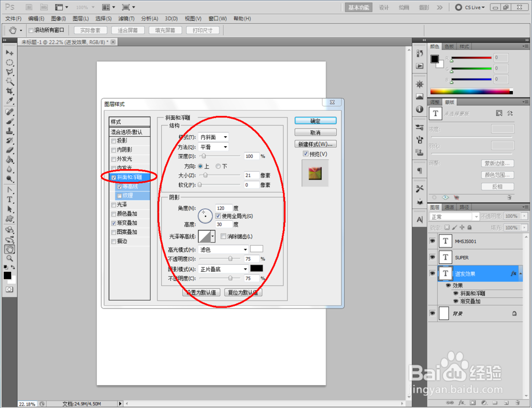The width and height of the screenshot is (532, 408).
Task: Click the 深度 slider handle
Action: 204,156
